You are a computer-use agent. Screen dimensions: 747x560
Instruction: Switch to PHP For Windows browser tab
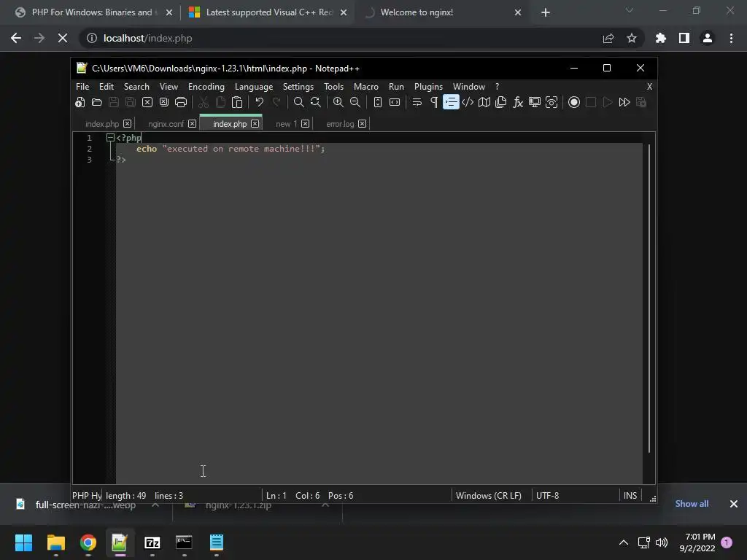coord(94,12)
